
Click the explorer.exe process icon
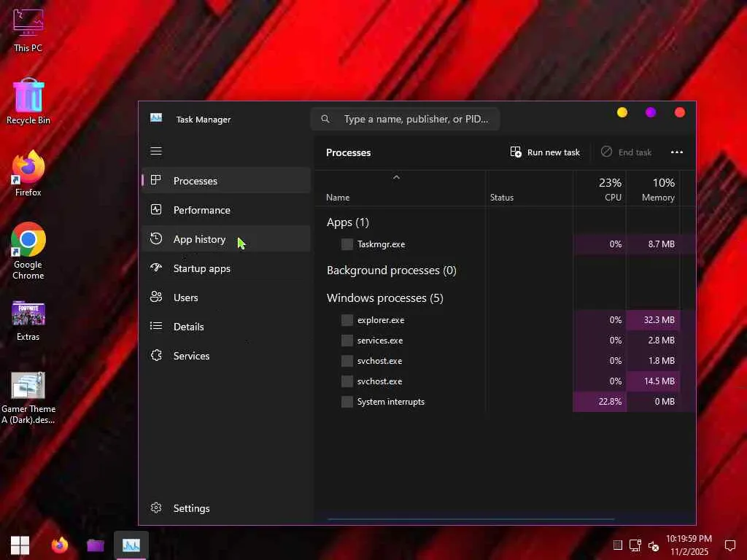coord(347,320)
